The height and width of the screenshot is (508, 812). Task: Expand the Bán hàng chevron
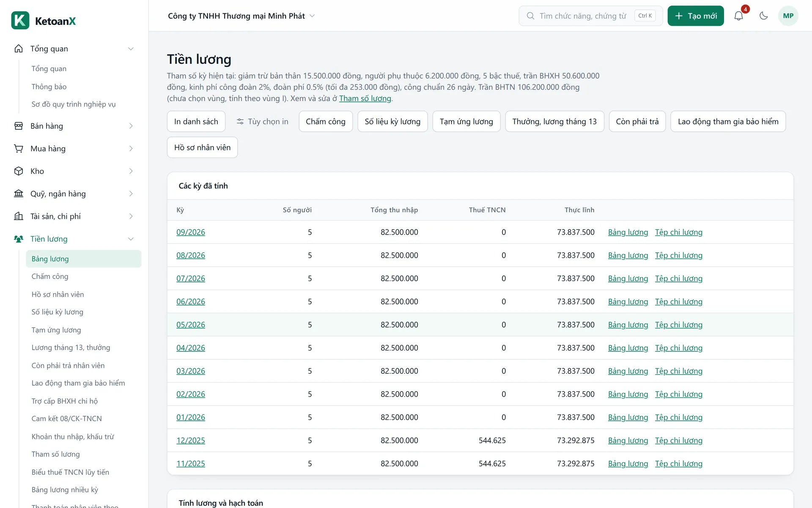[131, 126]
